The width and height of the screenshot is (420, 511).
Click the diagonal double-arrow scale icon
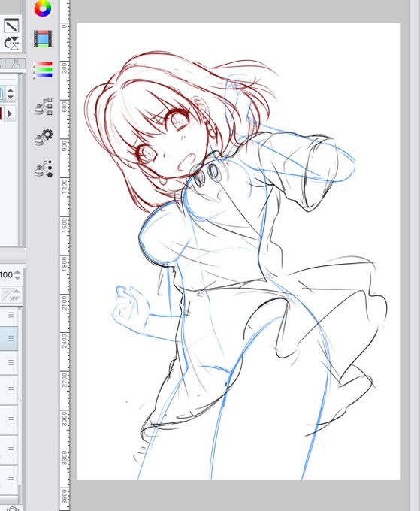(11, 26)
